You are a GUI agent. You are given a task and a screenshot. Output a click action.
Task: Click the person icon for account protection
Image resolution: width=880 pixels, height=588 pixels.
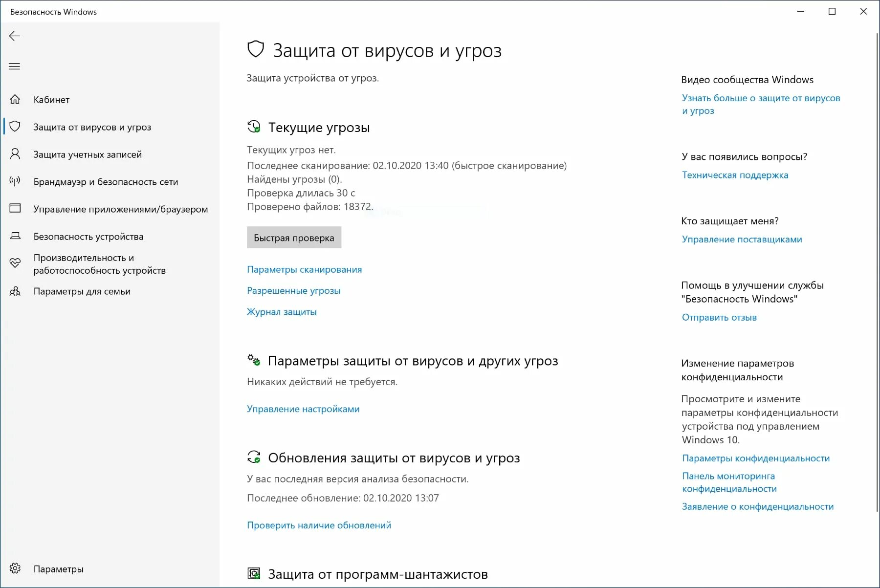tap(15, 154)
